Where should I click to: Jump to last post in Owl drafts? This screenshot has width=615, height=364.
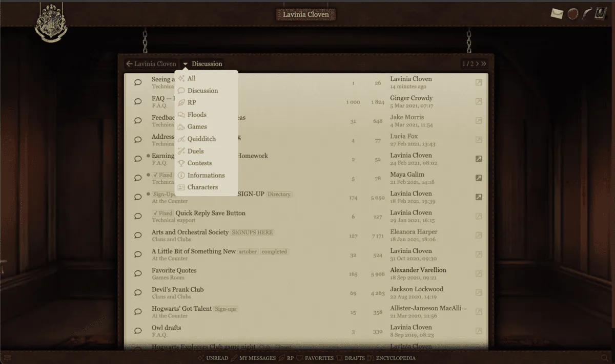[x=479, y=331]
